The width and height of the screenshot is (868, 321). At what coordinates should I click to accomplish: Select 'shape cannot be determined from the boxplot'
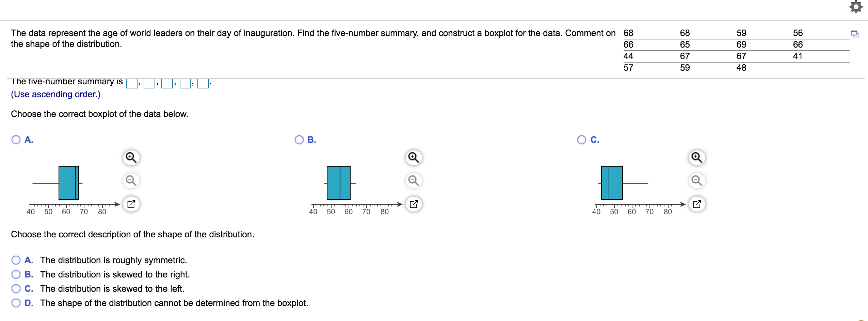[15, 302]
